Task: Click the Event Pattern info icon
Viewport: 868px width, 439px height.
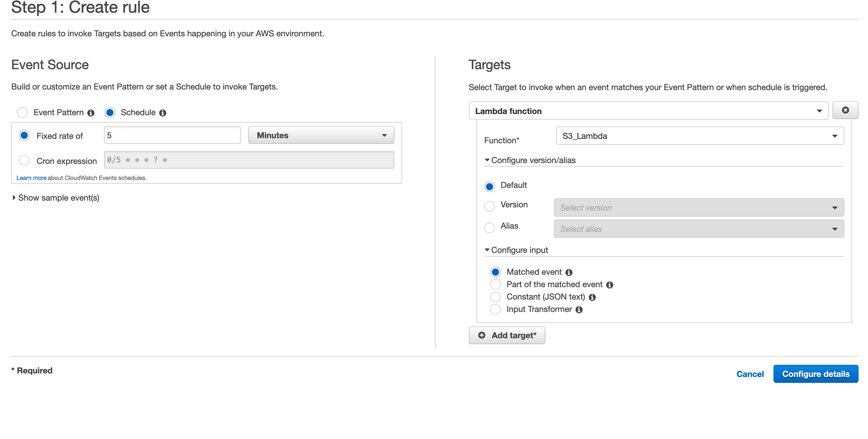Action: pos(91,113)
